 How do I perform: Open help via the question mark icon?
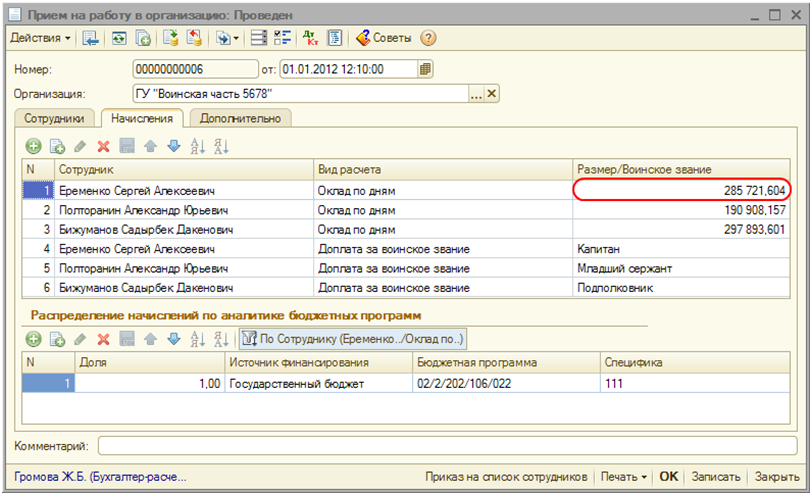click(x=428, y=38)
